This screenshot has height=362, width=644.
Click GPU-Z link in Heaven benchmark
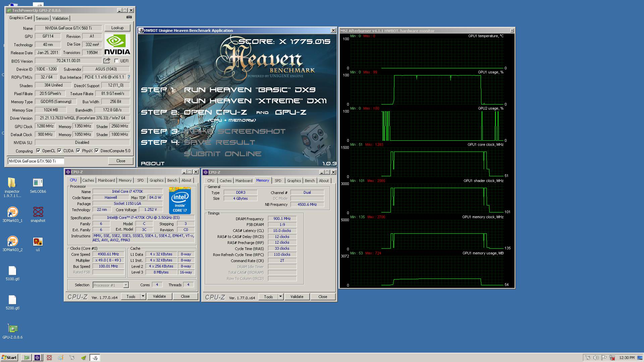[x=291, y=112]
